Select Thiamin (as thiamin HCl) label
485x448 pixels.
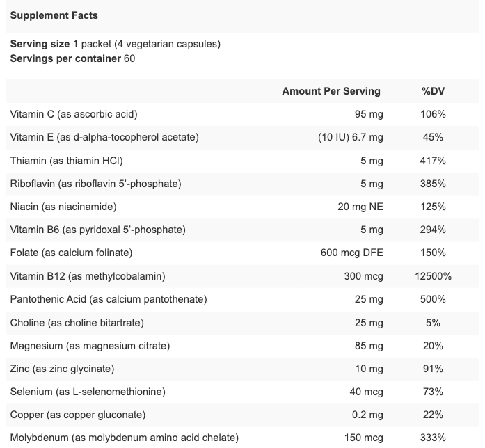click(x=67, y=161)
